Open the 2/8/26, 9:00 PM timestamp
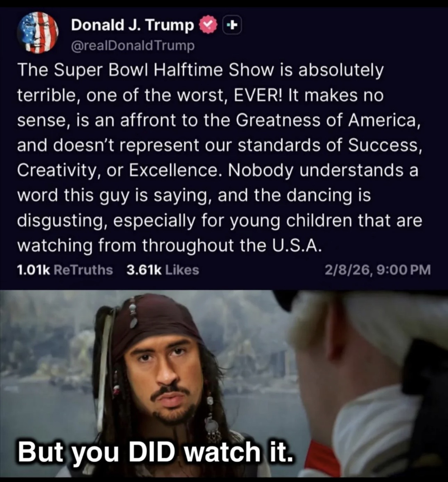Screen dimensions: 448x482 (x=378, y=270)
